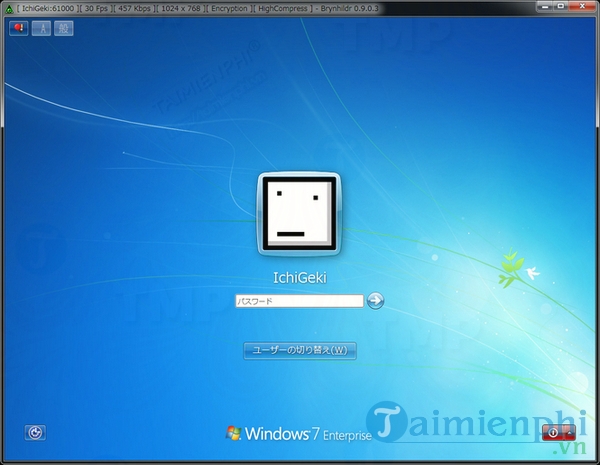Close the Brynhildr remote desktop window

pyautogui.click(x=588, y=7)
